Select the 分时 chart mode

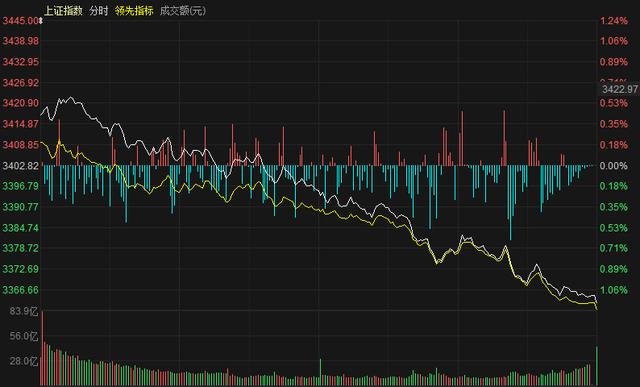(x=99, y=11)
